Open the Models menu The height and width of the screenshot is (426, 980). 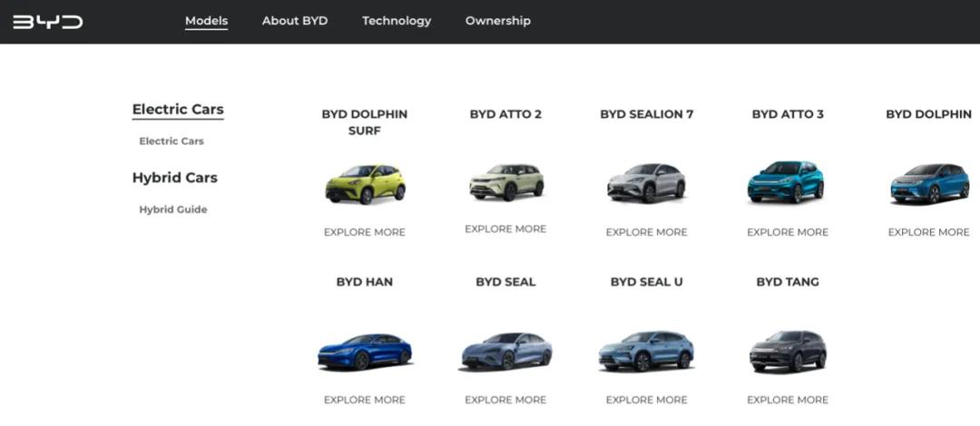(206, 21)
